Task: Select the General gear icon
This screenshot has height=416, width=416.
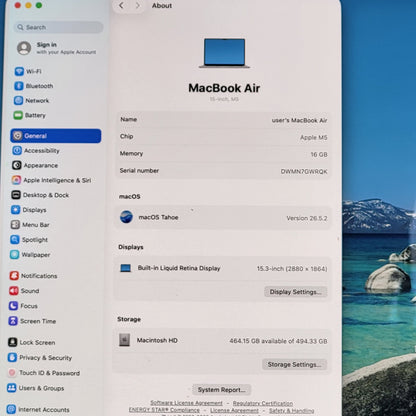Action: coord(17,136)
